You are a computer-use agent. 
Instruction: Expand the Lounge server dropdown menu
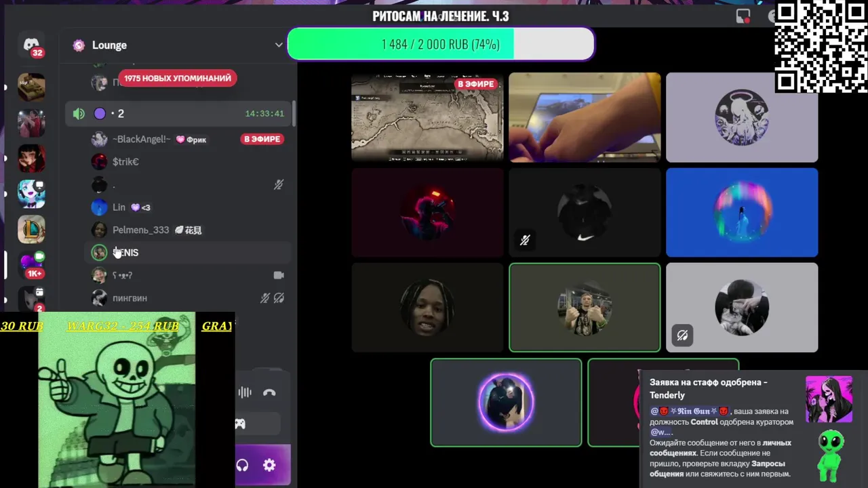[x=278, y=45]
